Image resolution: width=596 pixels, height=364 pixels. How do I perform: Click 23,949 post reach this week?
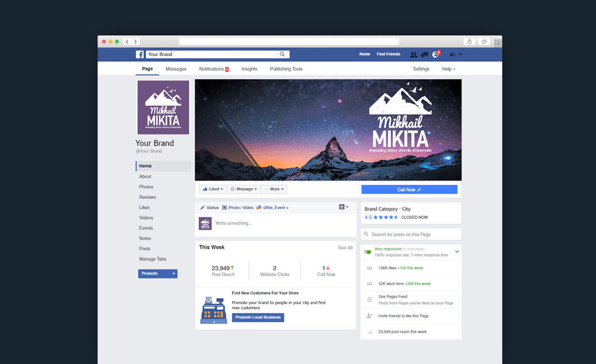coord(411,331)
